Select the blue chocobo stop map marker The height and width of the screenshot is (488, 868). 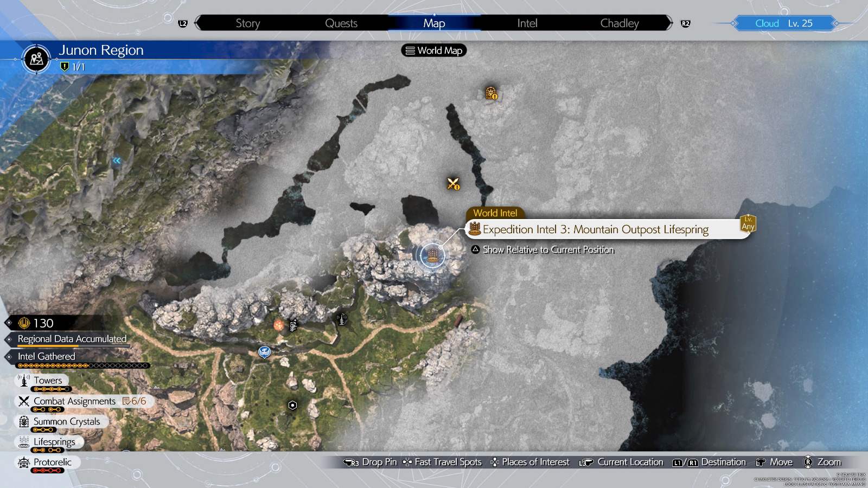[x=264, y=352]
